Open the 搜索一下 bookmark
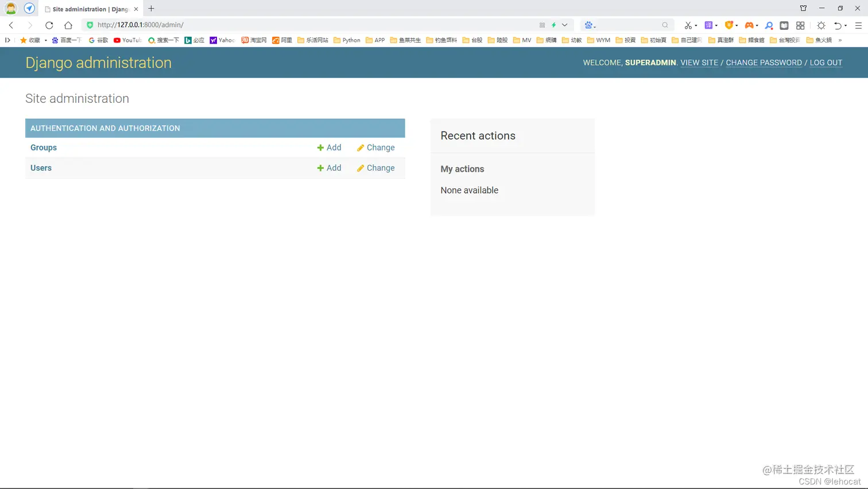Image resolution: width=868 pixels, height=489 pixels. click(x=164, y=40)
